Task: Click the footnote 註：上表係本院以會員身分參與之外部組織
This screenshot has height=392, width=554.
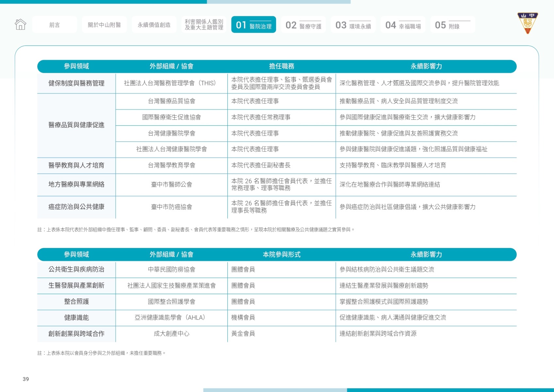Action: (x=102, y=353)
